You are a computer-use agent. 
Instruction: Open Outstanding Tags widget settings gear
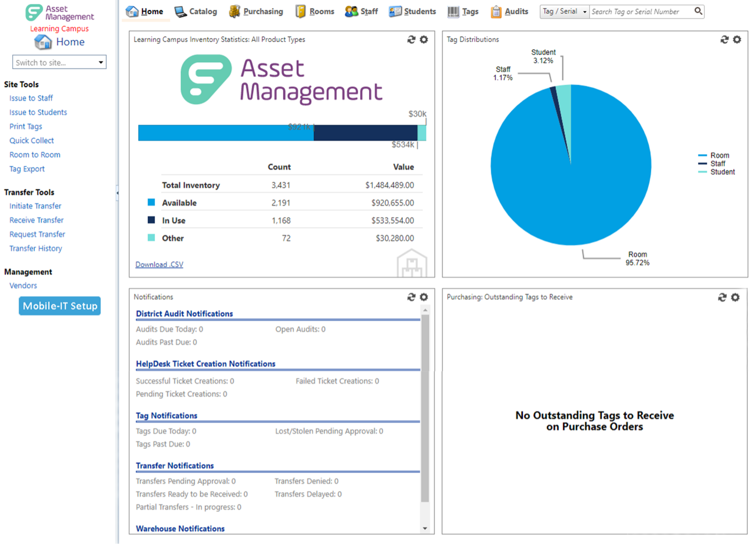pyautogui.click(x=735, y=297)
